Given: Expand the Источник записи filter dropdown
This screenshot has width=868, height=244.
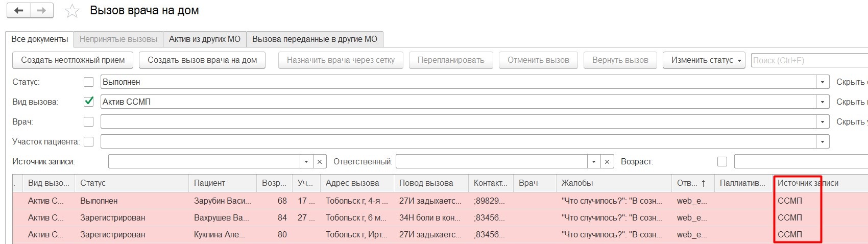Looking at the screenshot, I should (306, 162).
